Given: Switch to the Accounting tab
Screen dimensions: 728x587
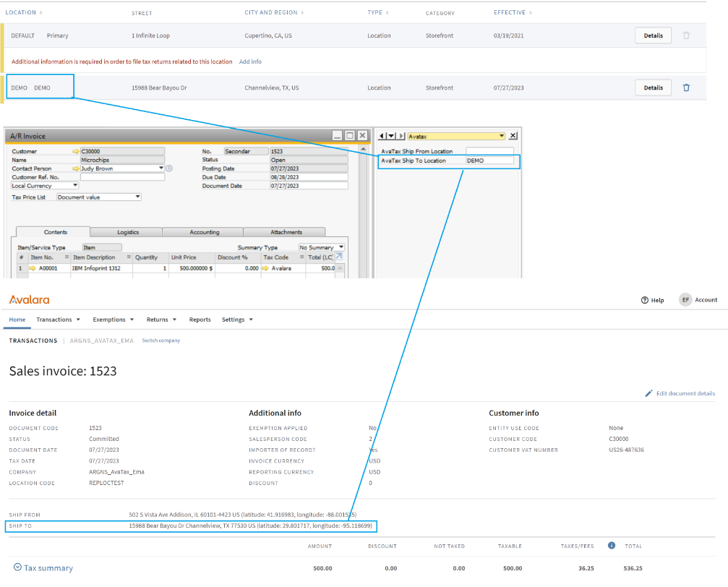Looking at the screenshot, I should (x=203, y=232).
